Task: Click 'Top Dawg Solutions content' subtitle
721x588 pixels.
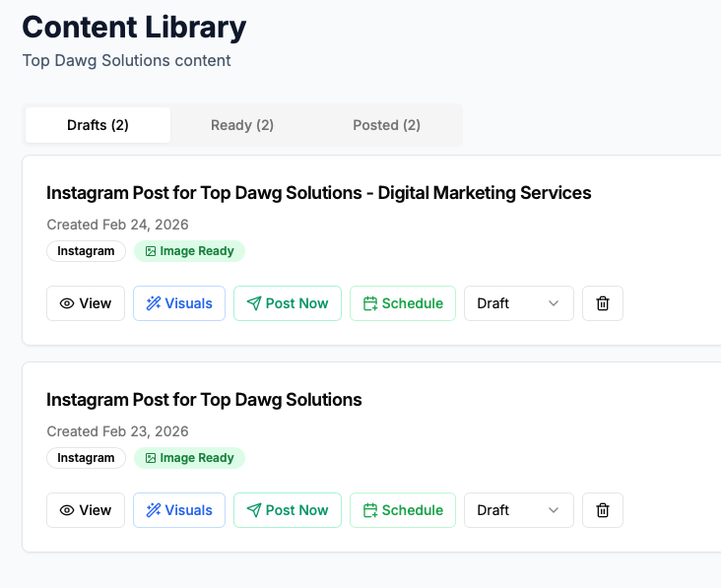Action: click(126, 61)
